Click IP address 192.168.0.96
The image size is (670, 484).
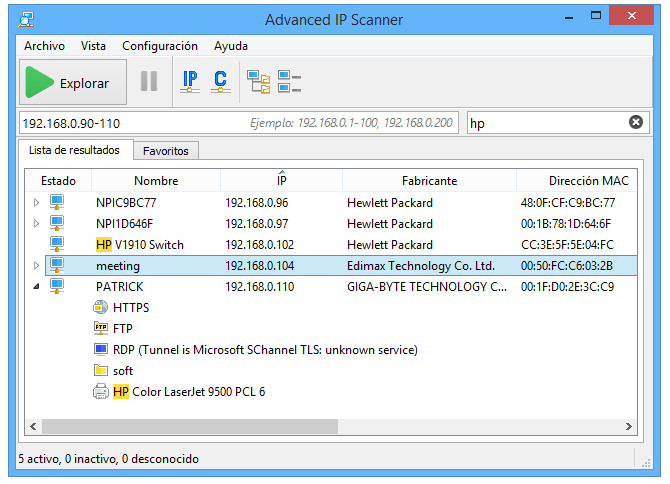click(257, 202)
